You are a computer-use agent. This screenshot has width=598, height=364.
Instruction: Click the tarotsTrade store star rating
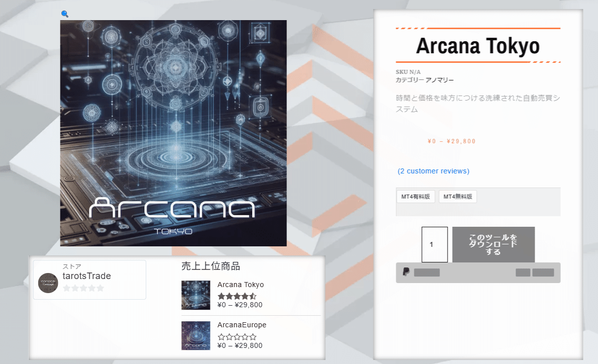[x=83, y=288]
